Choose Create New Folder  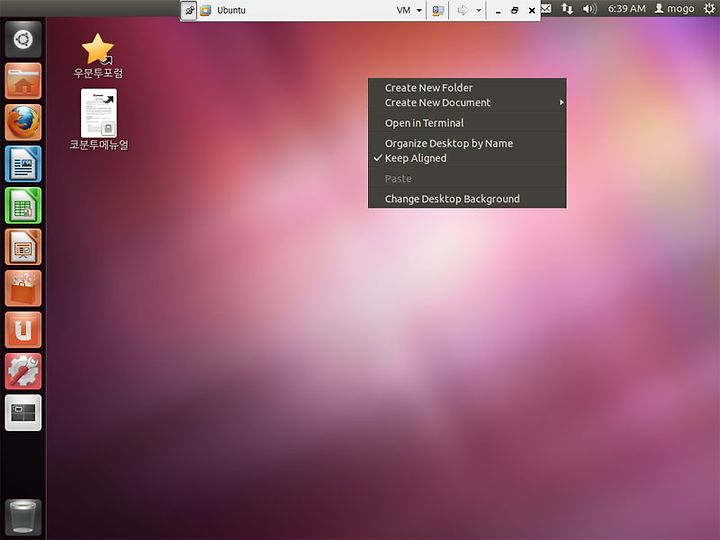467,88
